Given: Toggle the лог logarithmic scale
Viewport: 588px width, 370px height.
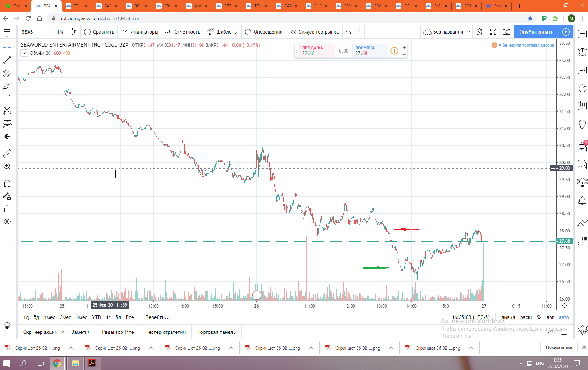Looking at the screenshot, I should [x=550, y=317].
